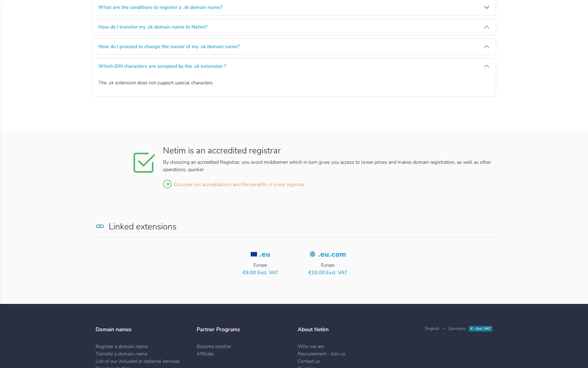The image size is (588, 368).
Task: Click the green checkmark accreditation icon
Action: point(144,163)
